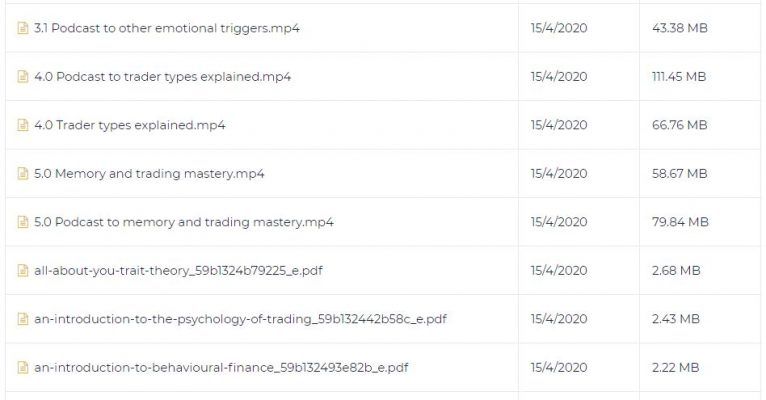Screen dimensions: 766x400
Task: Click the psychology-of-trading PDF file icon
Action: click(22, 319)
